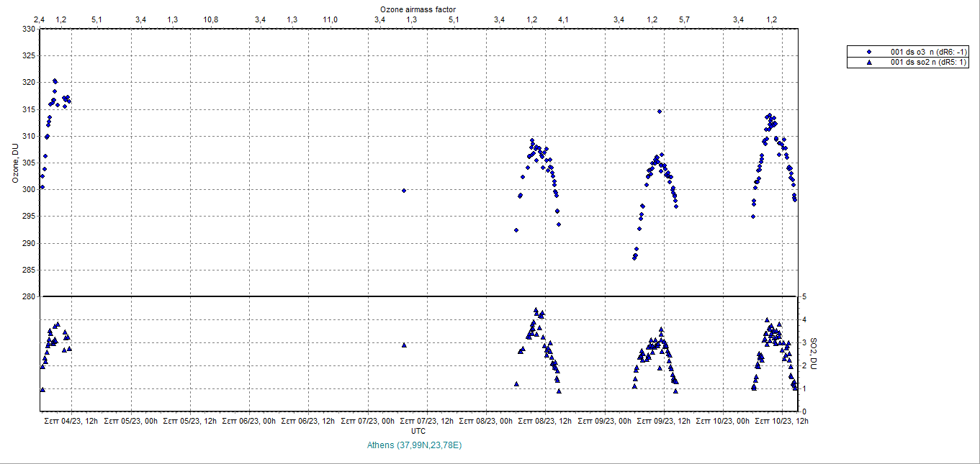Click the 330 value on the ozone axis

coord(28,29)
